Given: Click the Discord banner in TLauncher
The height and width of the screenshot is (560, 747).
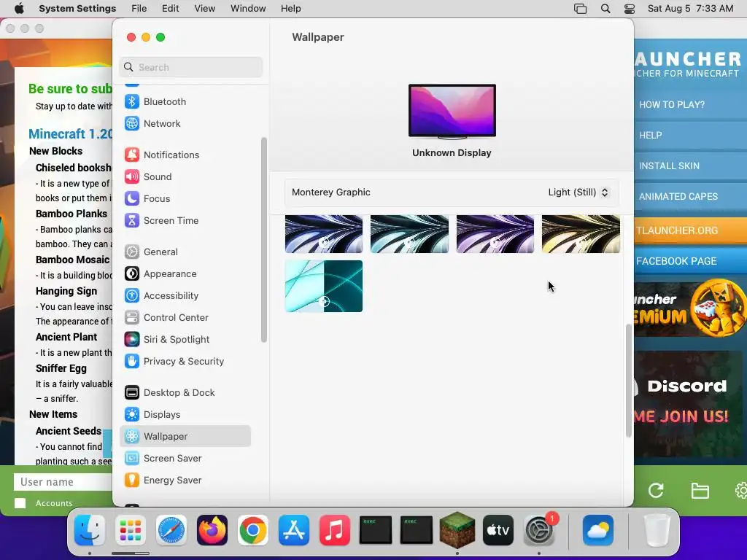Looking at the screenshot, I should pos(688,404).
